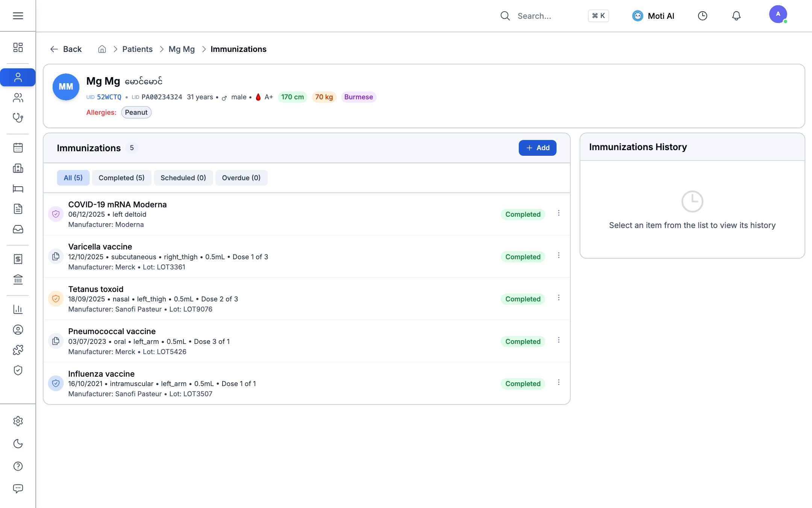The width and height of the screenshot is (812, 508).
Task: Click Completed status of Tetanus toxoid
Action: click(x=523, y=299)
